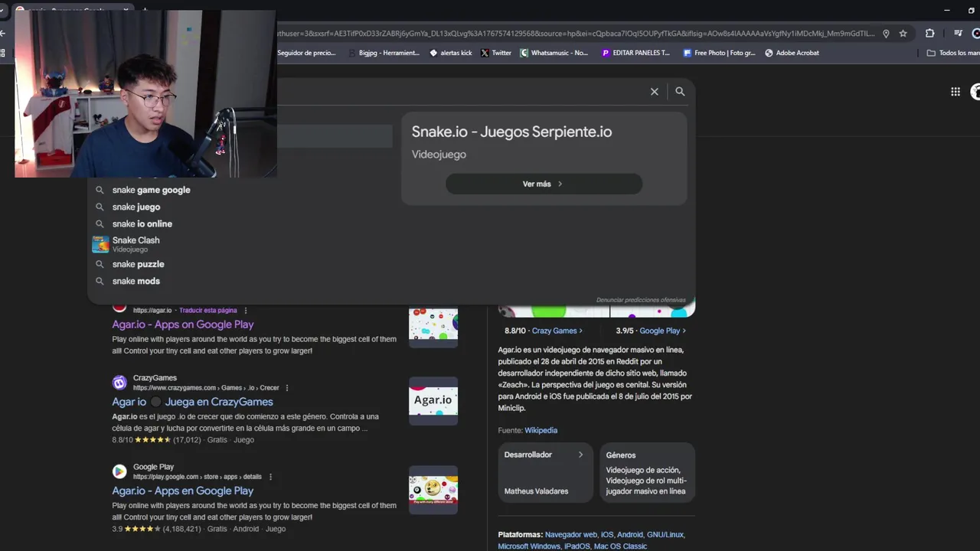Choose suggestion snake puzzle
The height and width of the screenshot is (551, 980).
(x=138, y=264)
